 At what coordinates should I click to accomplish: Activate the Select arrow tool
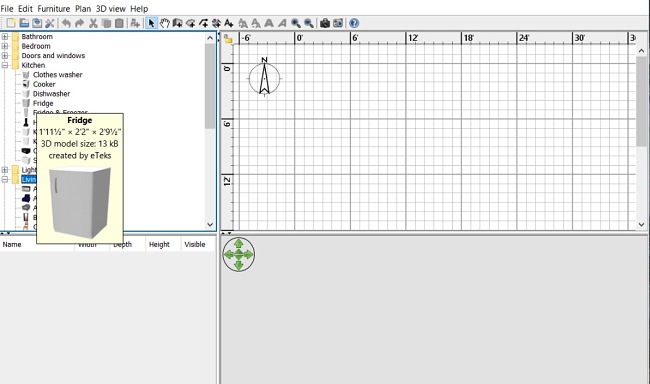click(151, 23)
